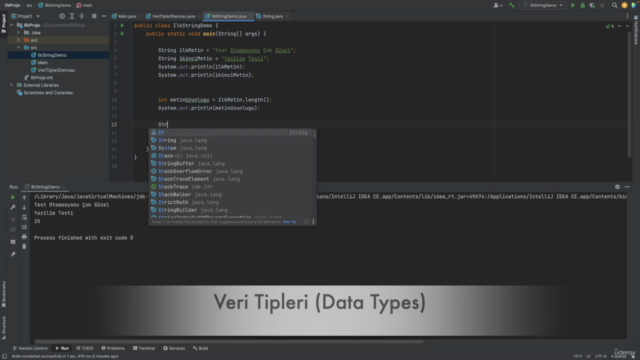Screen dimensions: 640x360
Task: Collapse the IlkProje root folder
Action: click(11, 25)
